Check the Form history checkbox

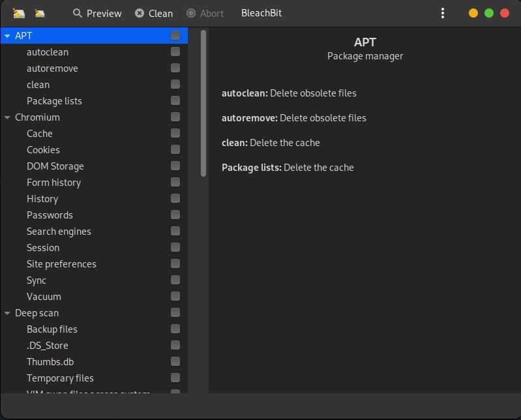coord(175,182)
